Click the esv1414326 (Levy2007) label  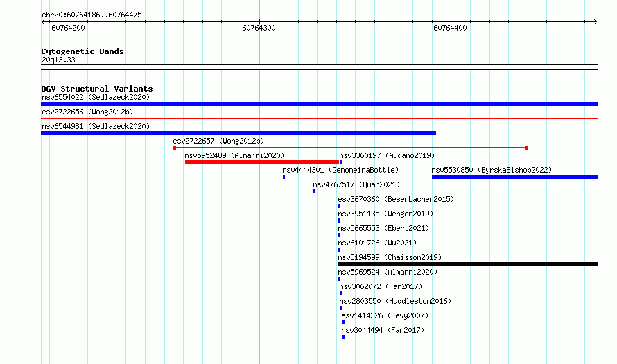point(385,315)
